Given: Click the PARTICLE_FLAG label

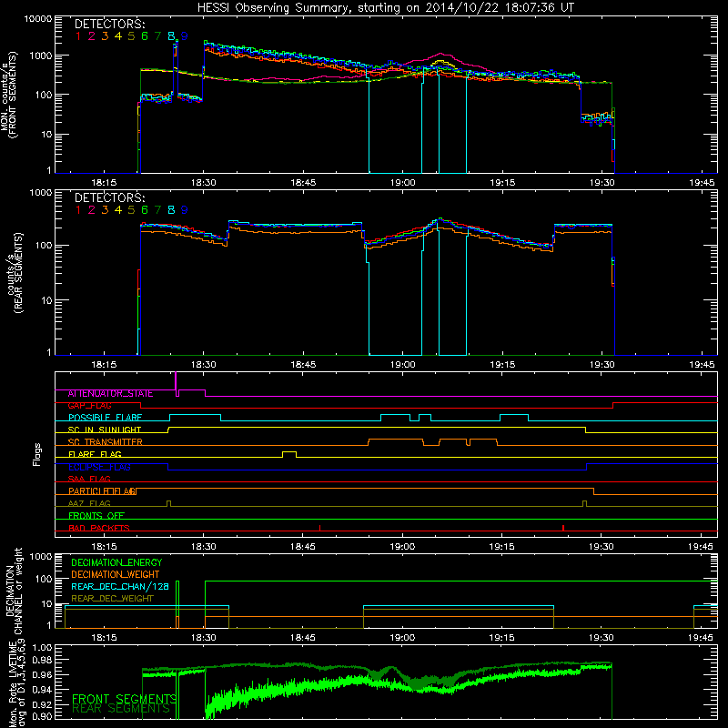Looking at the screenshot, I should click(x=102, y=491).
